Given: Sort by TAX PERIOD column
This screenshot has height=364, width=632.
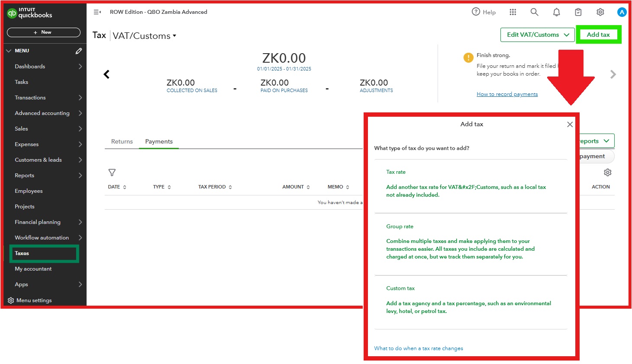Looking at the screenshot, I should click(215, 187).
